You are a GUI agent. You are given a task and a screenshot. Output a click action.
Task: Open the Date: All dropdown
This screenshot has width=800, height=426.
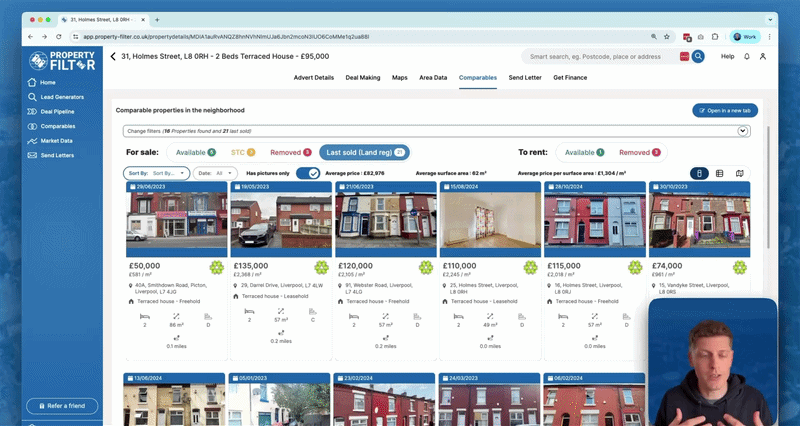click(x=215, y=173)
